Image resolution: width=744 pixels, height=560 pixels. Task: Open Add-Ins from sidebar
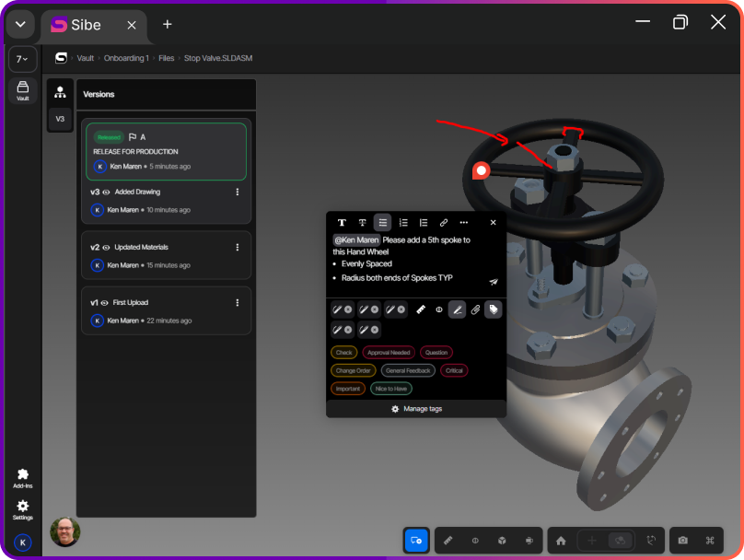(x=23, y=478)
